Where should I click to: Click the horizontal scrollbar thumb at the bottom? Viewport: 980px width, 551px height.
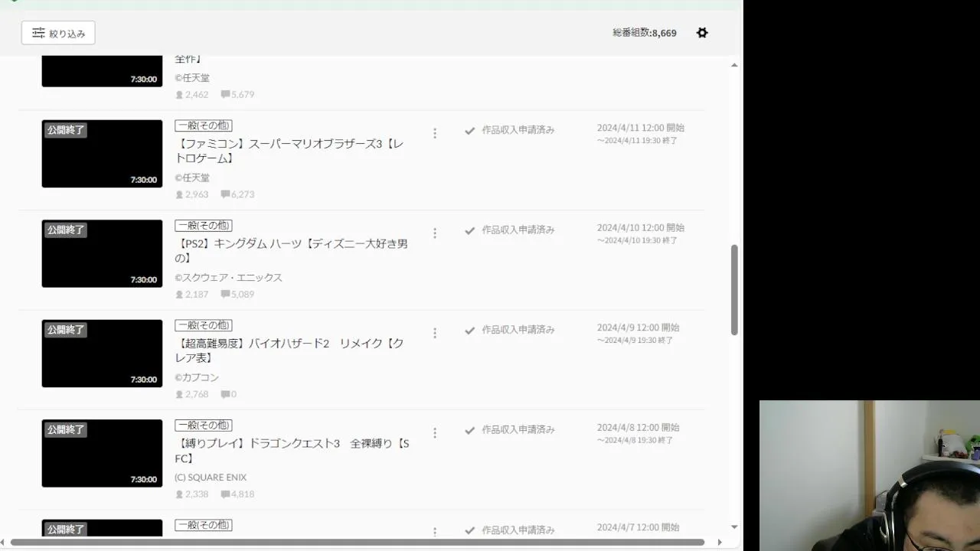[x=358, y=542]
